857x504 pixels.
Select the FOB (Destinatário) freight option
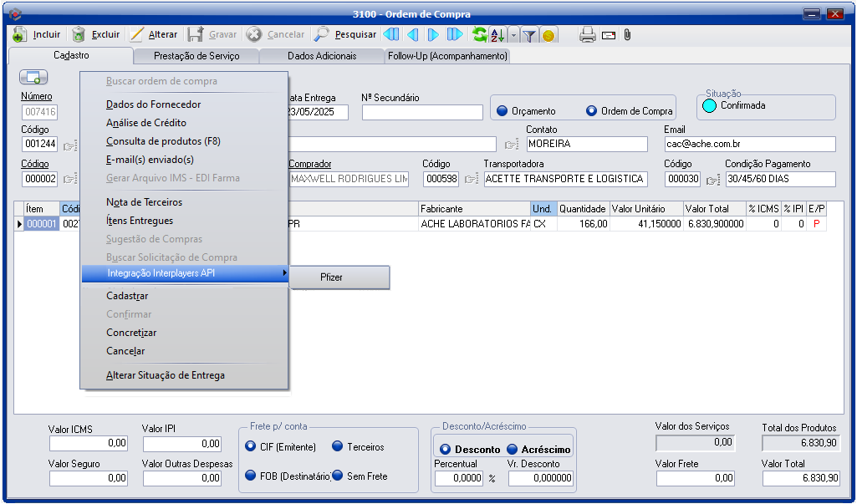pyautogui.click(x=251, y=476)
